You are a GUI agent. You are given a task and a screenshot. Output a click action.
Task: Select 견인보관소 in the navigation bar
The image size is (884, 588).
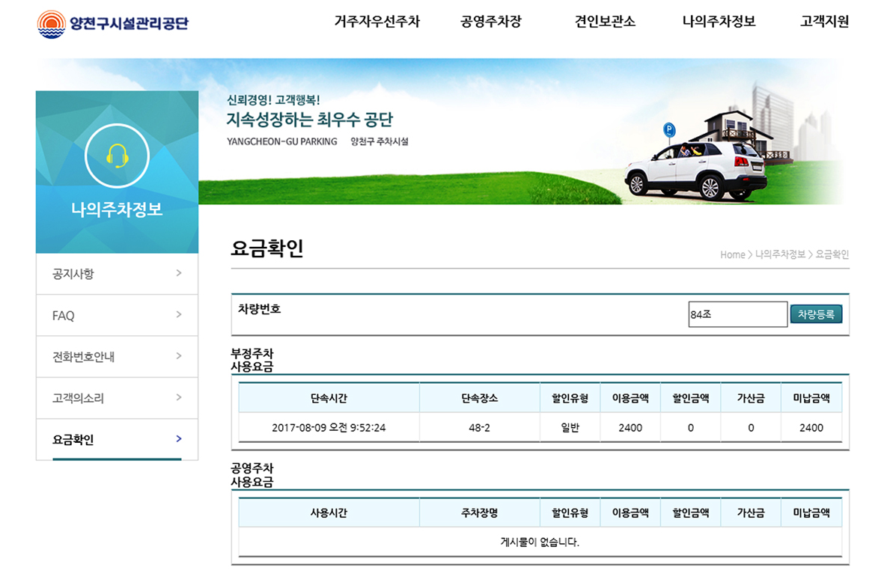point(605,22)
